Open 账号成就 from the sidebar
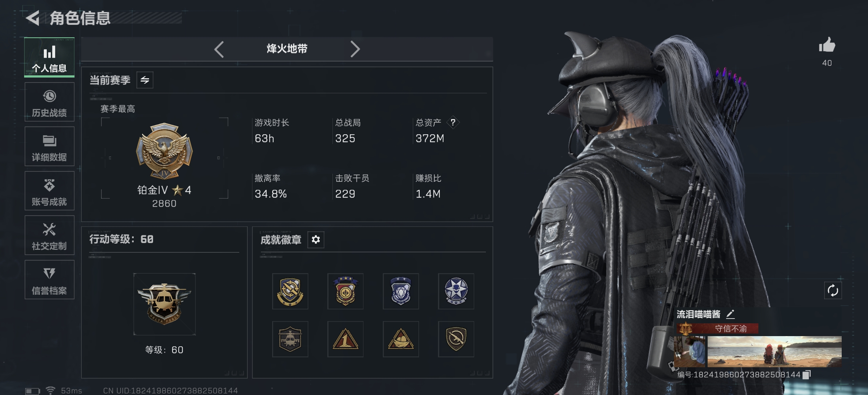Image resolution: width=868 pixels, height=395 pixels. click(49, 191)
